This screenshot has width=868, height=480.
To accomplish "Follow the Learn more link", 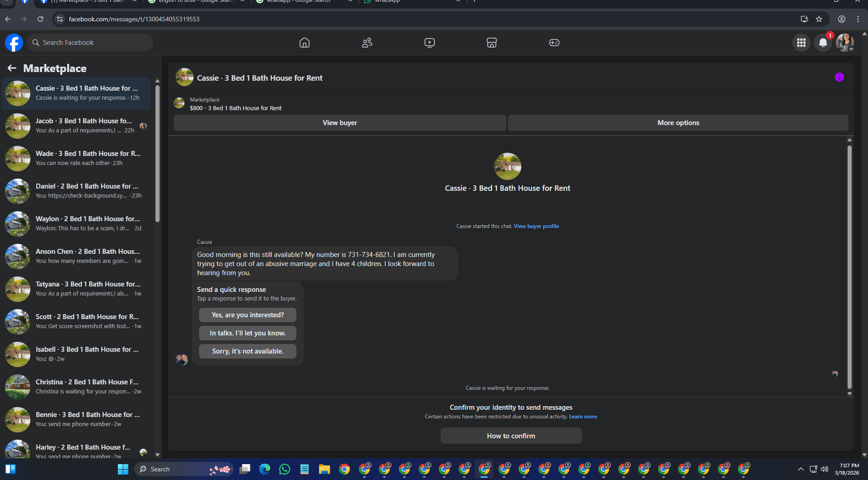I will [583, 417].
